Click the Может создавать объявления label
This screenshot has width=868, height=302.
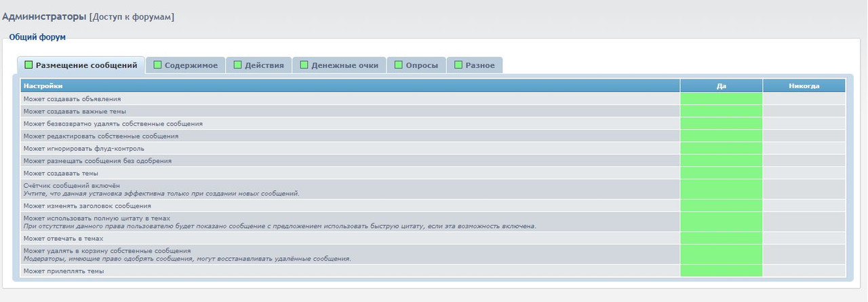72,98
